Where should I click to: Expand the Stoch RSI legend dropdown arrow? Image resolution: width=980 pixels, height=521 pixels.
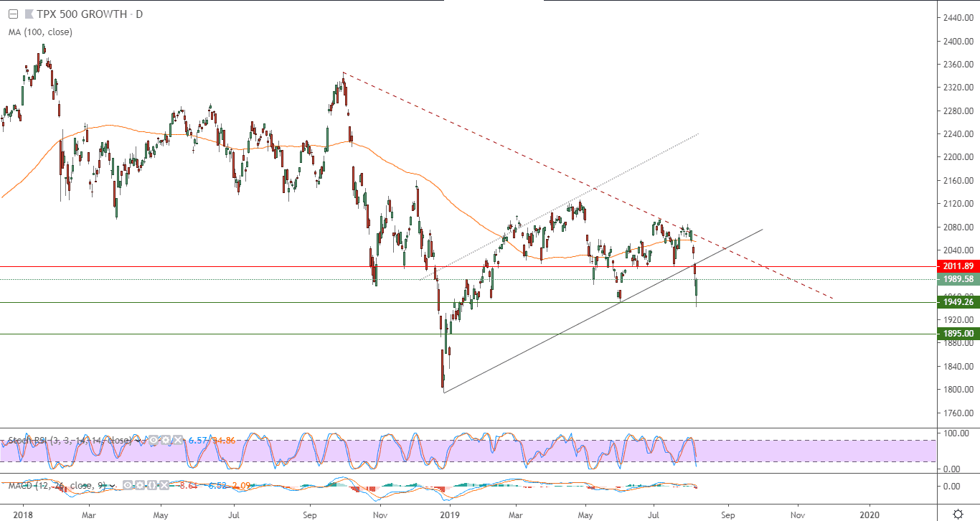tap(138, 440)
